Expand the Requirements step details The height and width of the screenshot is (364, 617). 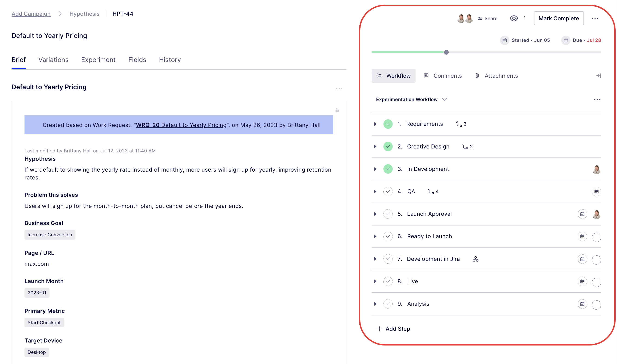(x=375, y=124)
